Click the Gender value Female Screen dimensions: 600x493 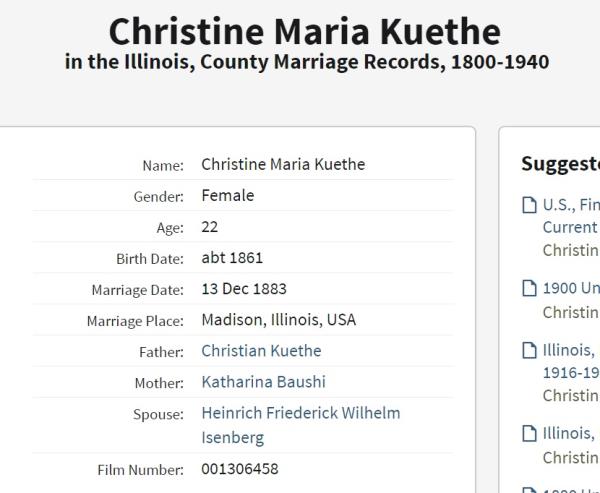click(x=227, y=195)
